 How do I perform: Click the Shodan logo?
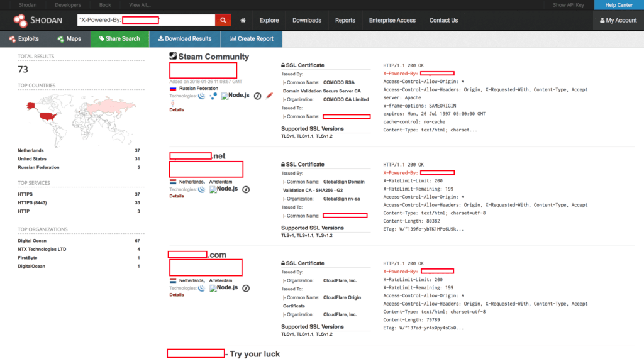38,21
